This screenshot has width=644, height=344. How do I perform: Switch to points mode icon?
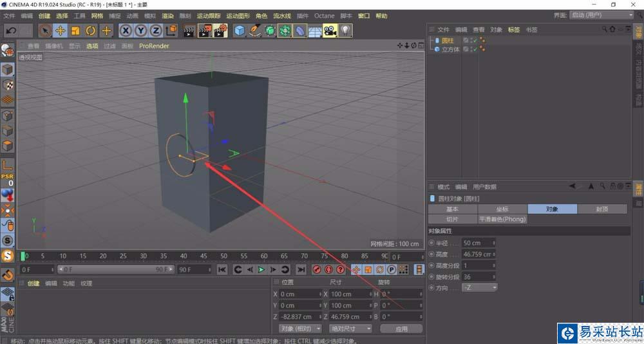tap(7, 115)
